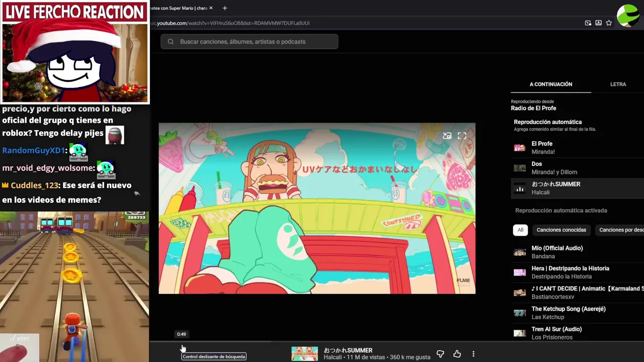Play El Profe by Miranda! in queue

578,148
